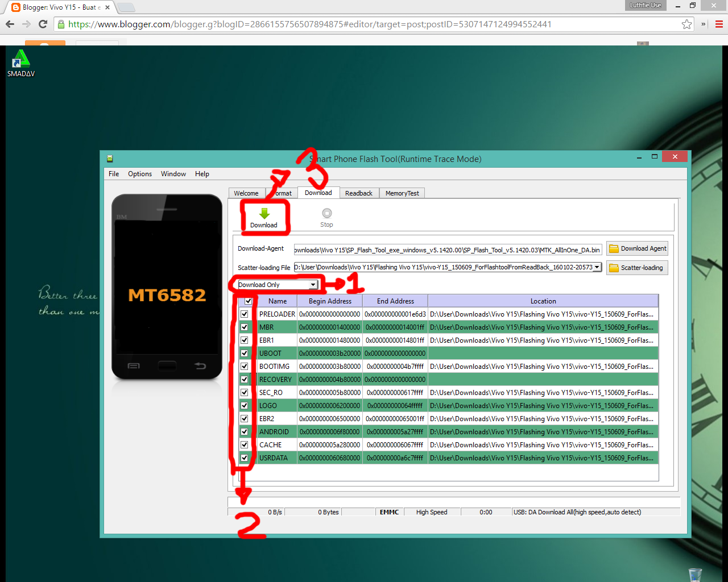This screenshot has width=728, height=582.
Task: Switch to the Welcome tab
Action: click(246, 193)
